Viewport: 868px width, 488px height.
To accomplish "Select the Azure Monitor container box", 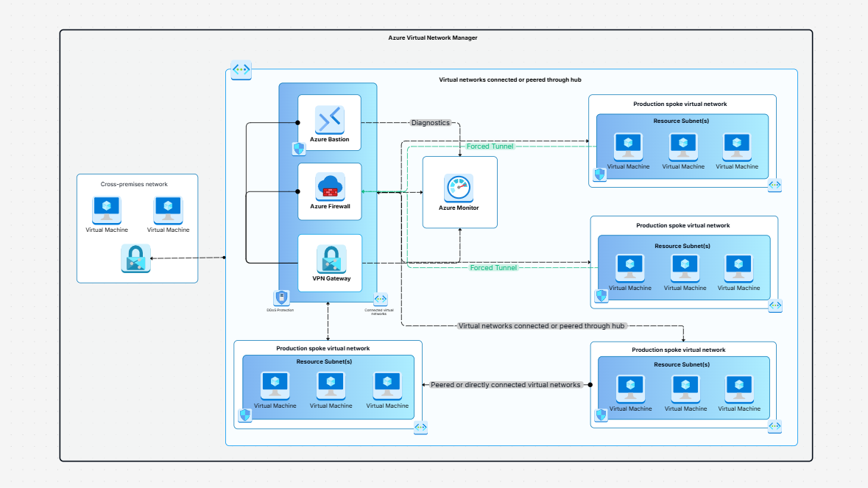I will point(460,192).
